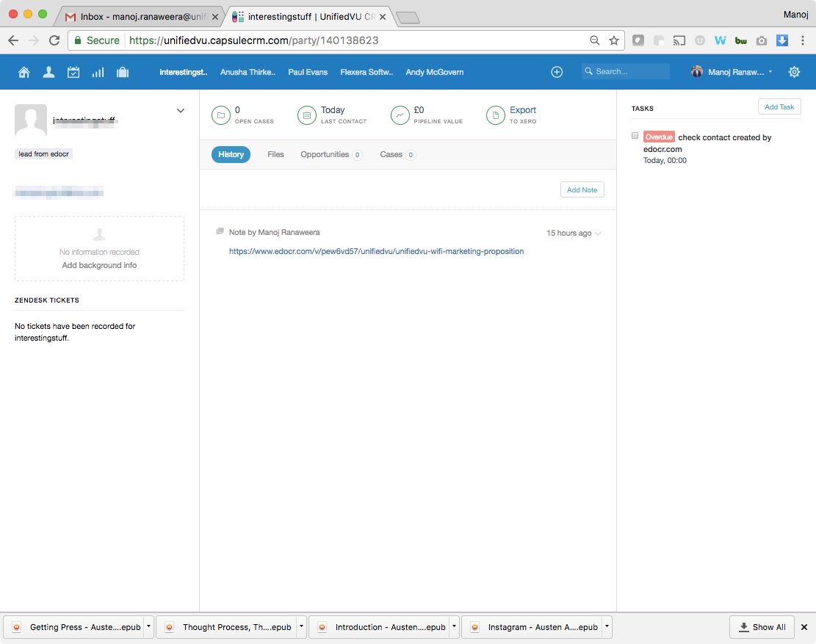
Task: Click the Export to Xero document icon
Action: pyautogui.click(x=496, y=115)
